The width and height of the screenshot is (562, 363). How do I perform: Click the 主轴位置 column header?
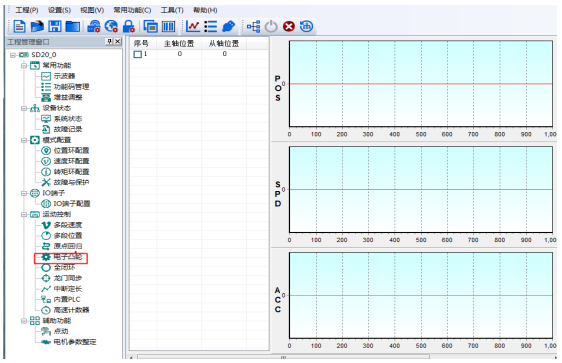pyautogui.click(x=179, y=43)
